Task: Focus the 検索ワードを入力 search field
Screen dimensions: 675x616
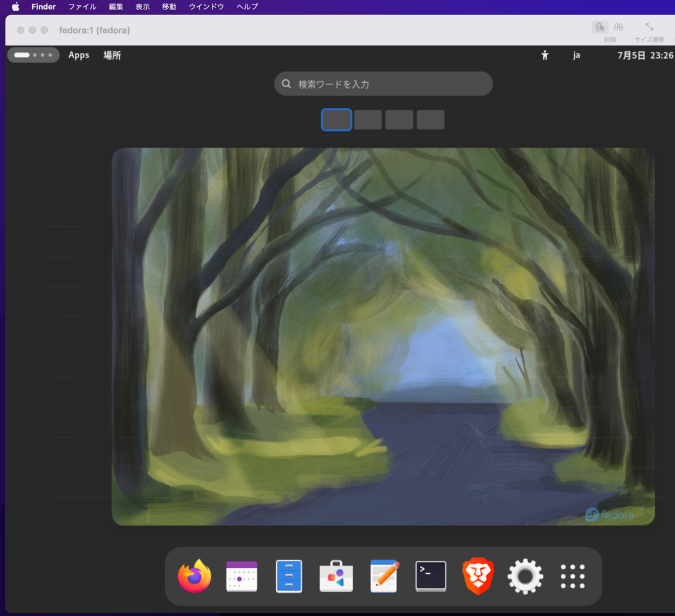Action: coord(384,84)
